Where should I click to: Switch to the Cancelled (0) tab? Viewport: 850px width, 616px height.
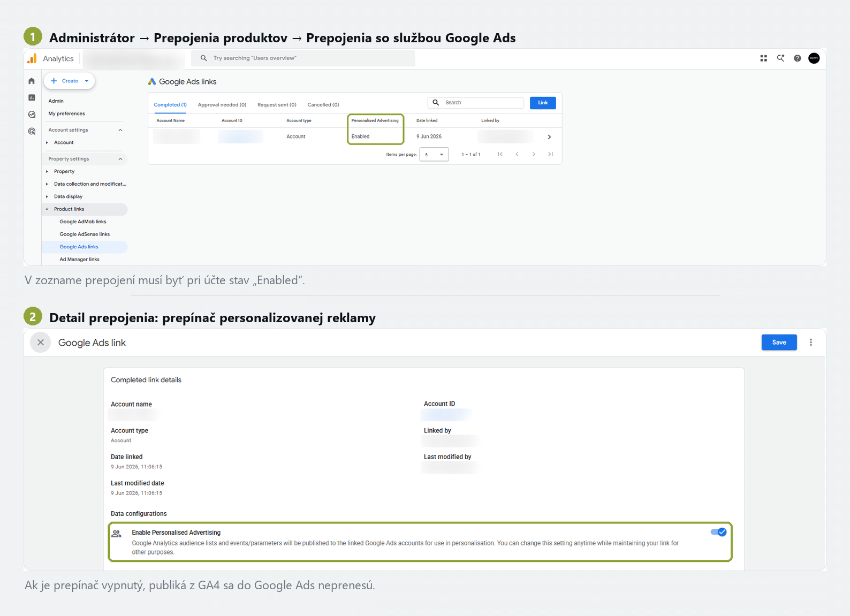pos(323,105)
